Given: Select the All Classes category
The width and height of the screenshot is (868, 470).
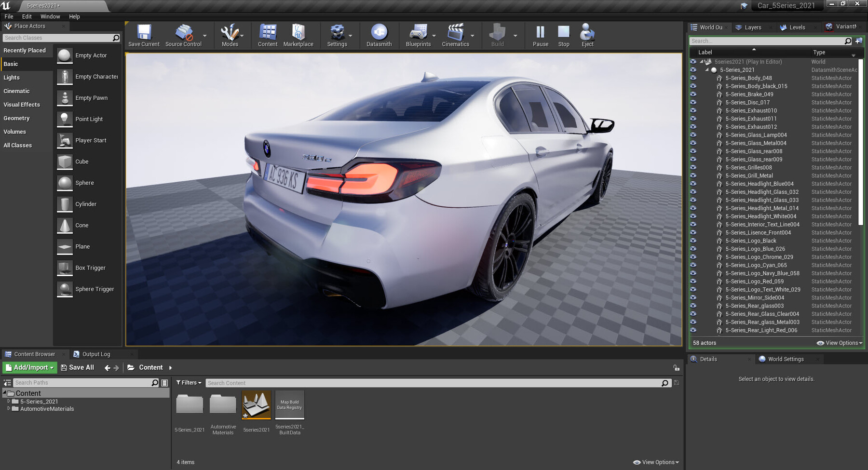Looking at the screenshot, I should [x=26, y=145].
